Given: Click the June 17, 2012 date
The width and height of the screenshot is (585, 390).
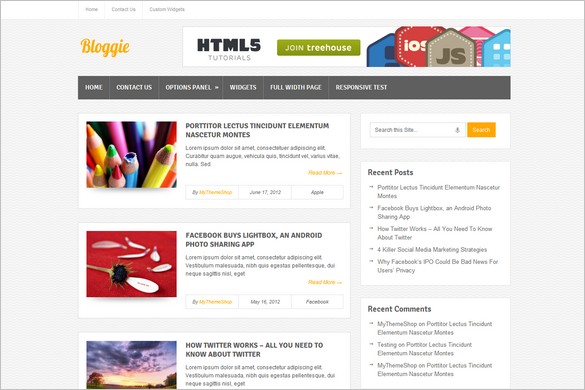Looking at the screenshot, I should coord(265,193).
